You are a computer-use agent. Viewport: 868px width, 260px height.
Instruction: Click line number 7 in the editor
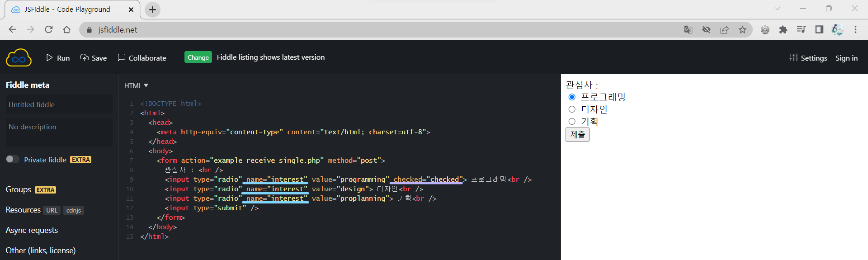(x=132, y=161)
